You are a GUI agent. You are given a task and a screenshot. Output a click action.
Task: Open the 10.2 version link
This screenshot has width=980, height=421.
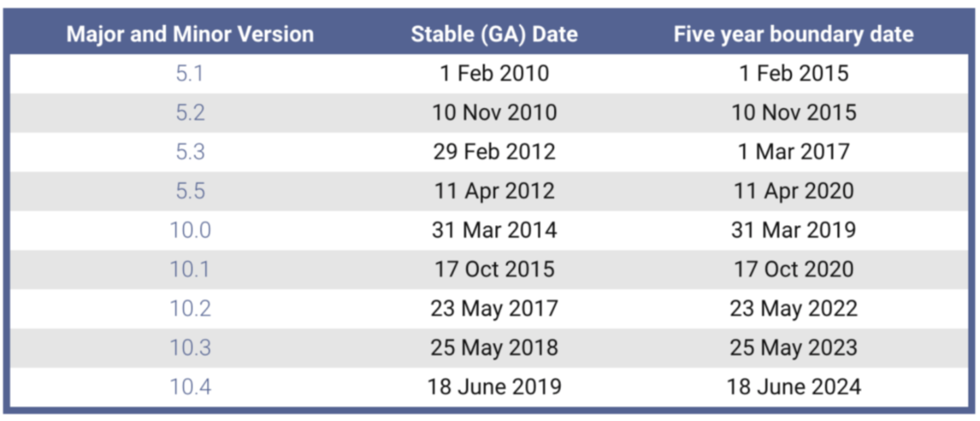(190, 309)
